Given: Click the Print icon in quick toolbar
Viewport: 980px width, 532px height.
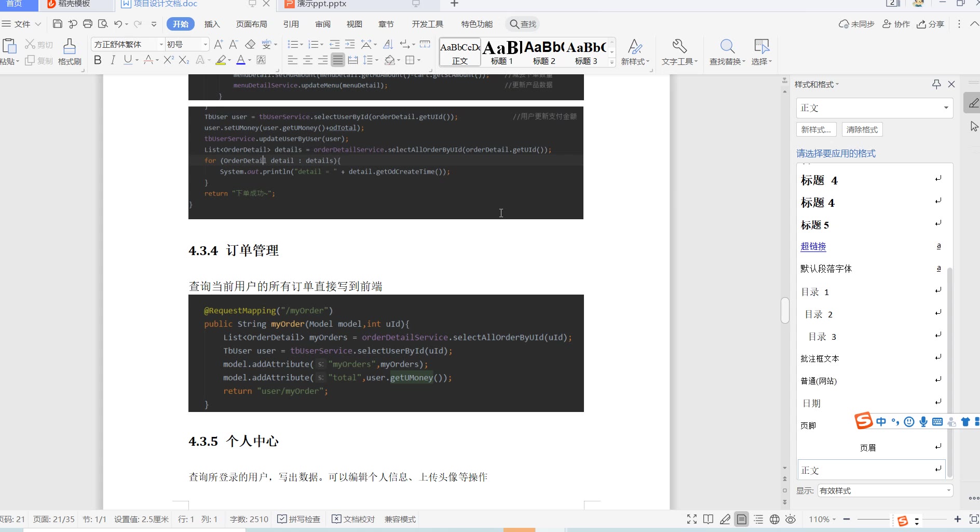Looking at the screenshot, I should tap(88, 24).
